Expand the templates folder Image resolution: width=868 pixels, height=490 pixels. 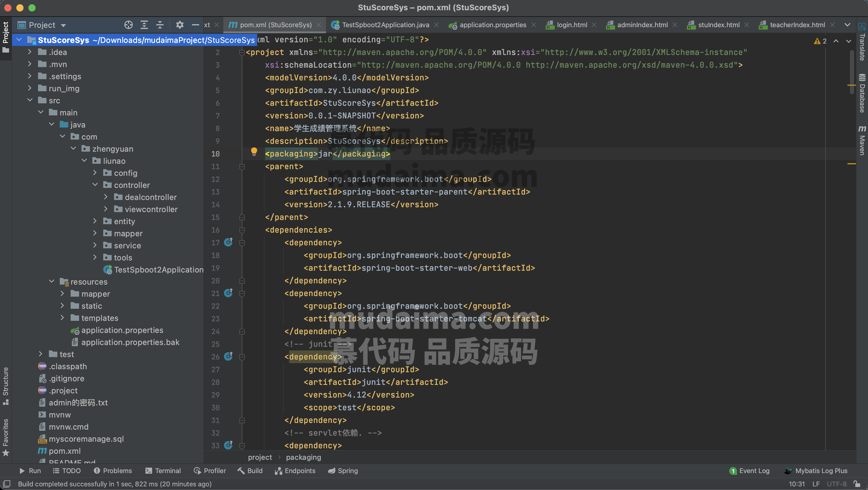(x=62, y=318)
